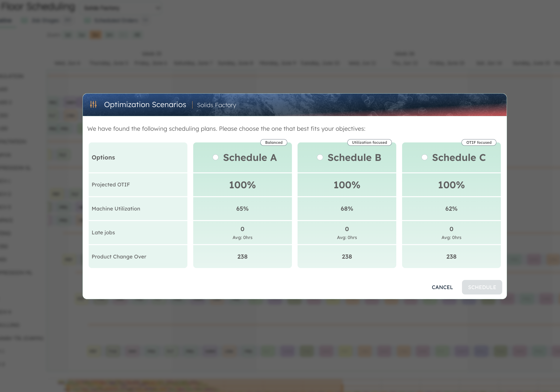The height and width of the screenshot is (392, 560).
Task: Select the Schedule A radio button
Action: [215, 157]
